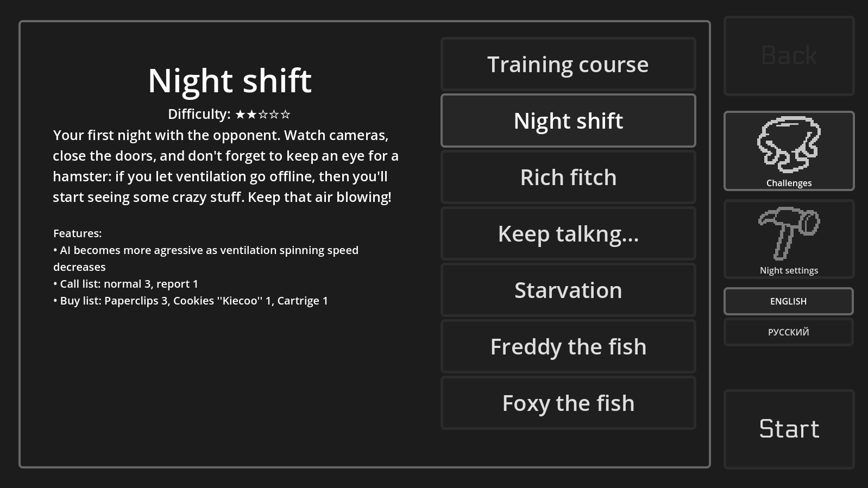Click the Night settings label text
The width and height of the screenshot is (868, 488).
tap(789, 270)
